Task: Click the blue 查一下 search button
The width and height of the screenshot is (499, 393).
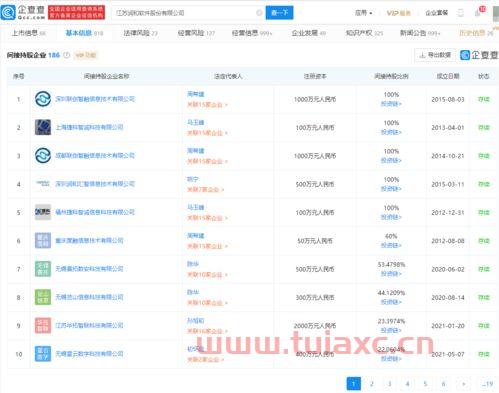Action: 279,13
